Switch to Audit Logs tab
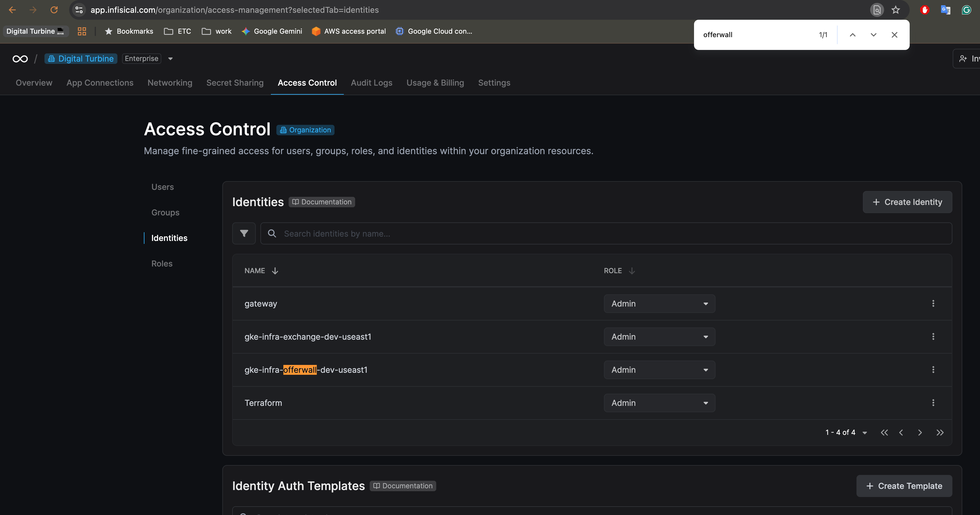The width and height of the screenshot is (980, 515). 371,82
